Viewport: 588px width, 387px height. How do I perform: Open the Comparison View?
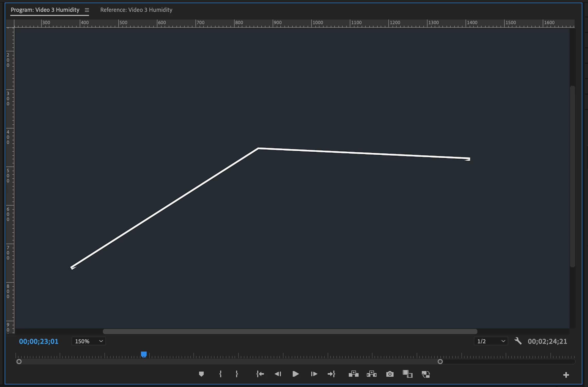(x=407, y=374)
